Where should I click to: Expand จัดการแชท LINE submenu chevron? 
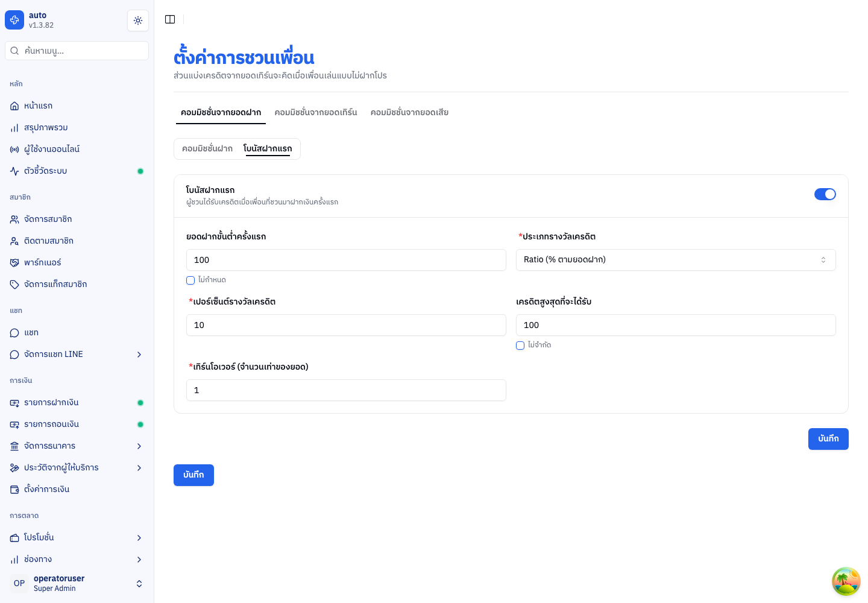click(x=139, y=355)
